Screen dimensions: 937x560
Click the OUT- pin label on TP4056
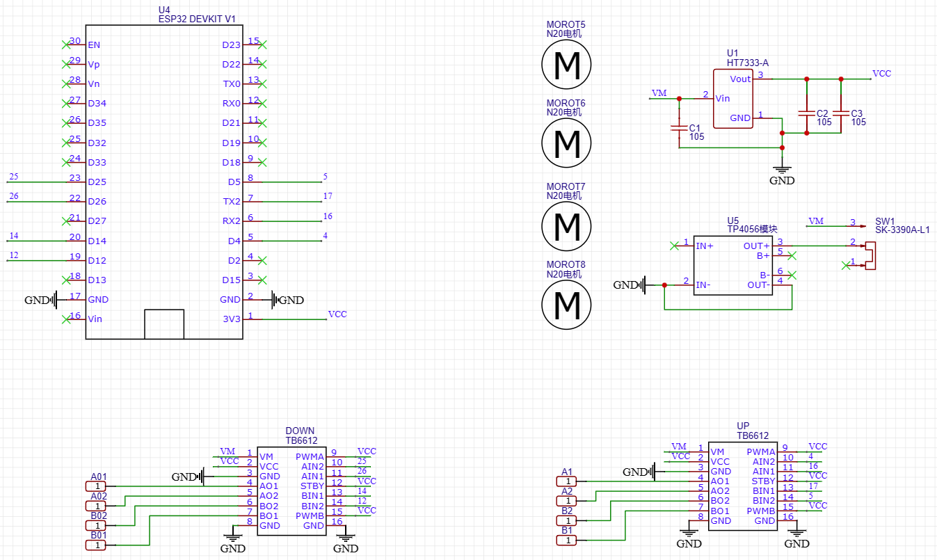[757, 285]
